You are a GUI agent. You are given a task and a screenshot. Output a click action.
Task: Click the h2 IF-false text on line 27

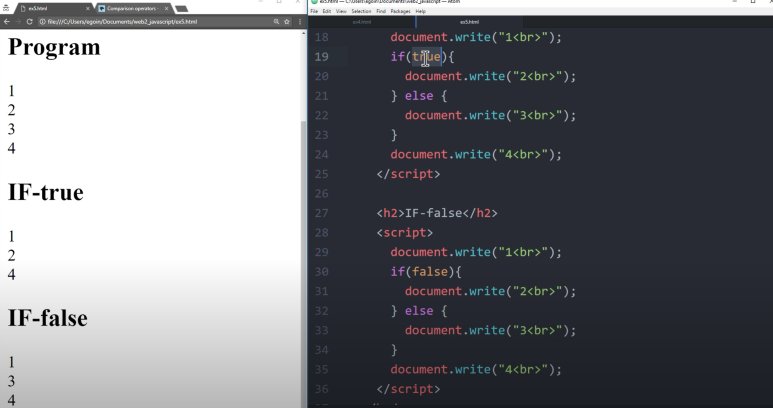(x=433, y=213)
